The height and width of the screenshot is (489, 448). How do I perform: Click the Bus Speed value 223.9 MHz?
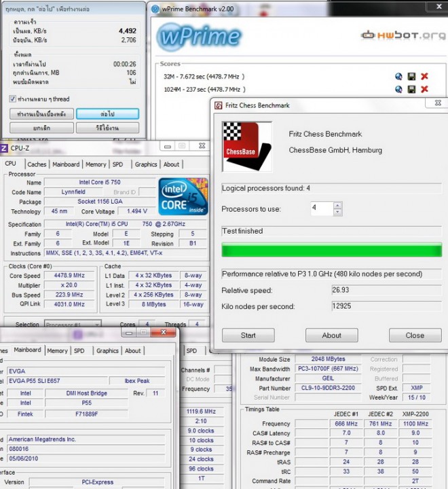click(69, 295)
